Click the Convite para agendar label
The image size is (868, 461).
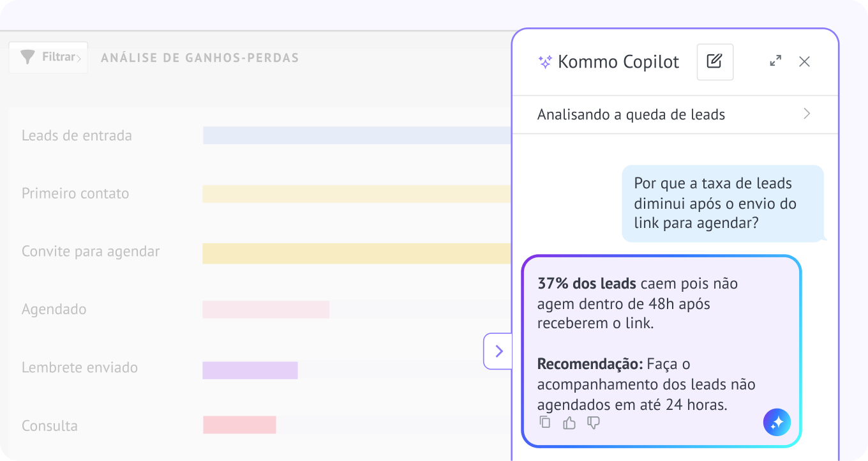tap(91, 252)
